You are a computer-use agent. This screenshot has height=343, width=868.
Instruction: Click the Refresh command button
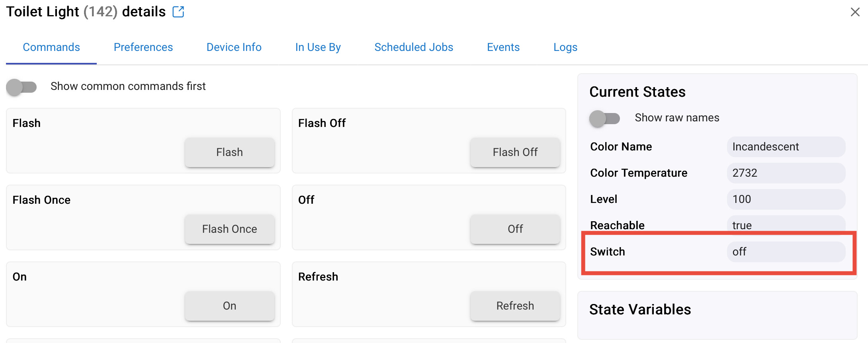[x=515, y=306]
